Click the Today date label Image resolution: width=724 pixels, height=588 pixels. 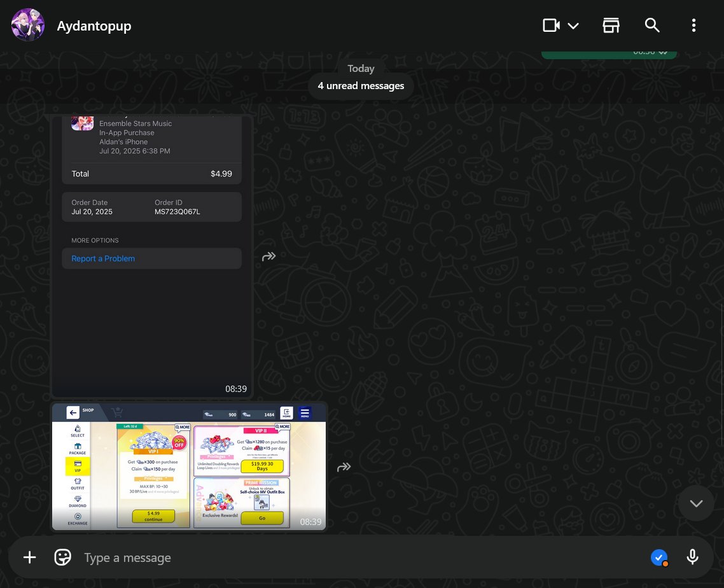tap(361, 69)
